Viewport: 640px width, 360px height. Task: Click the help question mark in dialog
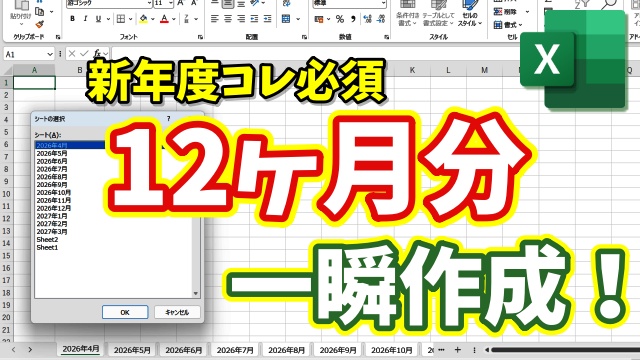pos(168,119)
